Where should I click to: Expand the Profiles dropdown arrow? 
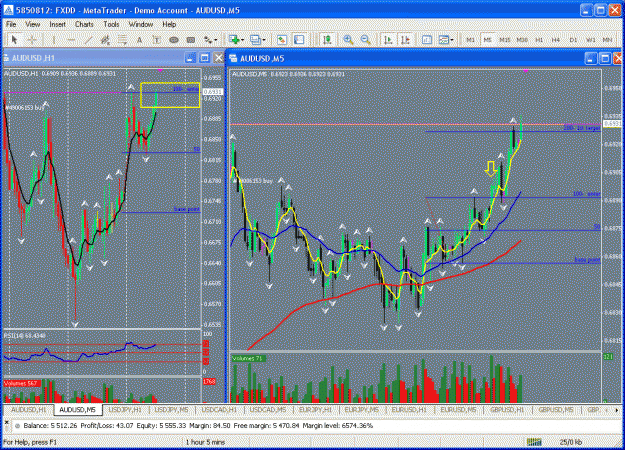point(263,40)
